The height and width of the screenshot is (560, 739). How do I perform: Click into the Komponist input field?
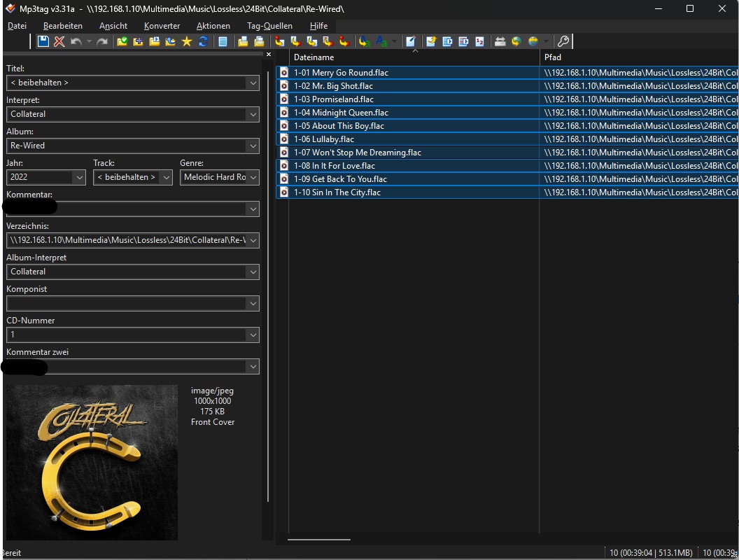click(126, 304)
